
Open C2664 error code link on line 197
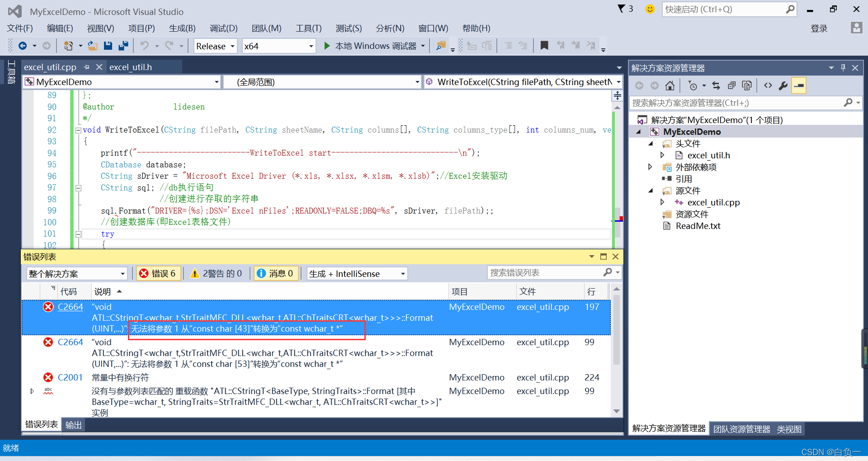click(x=71, y=307)
